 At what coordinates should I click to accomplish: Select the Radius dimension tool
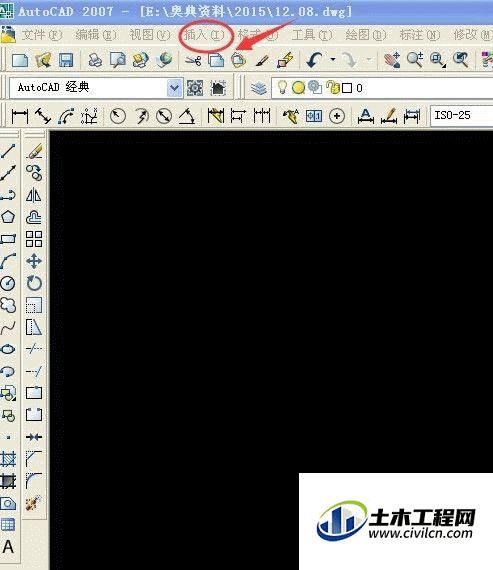[118, 116]
